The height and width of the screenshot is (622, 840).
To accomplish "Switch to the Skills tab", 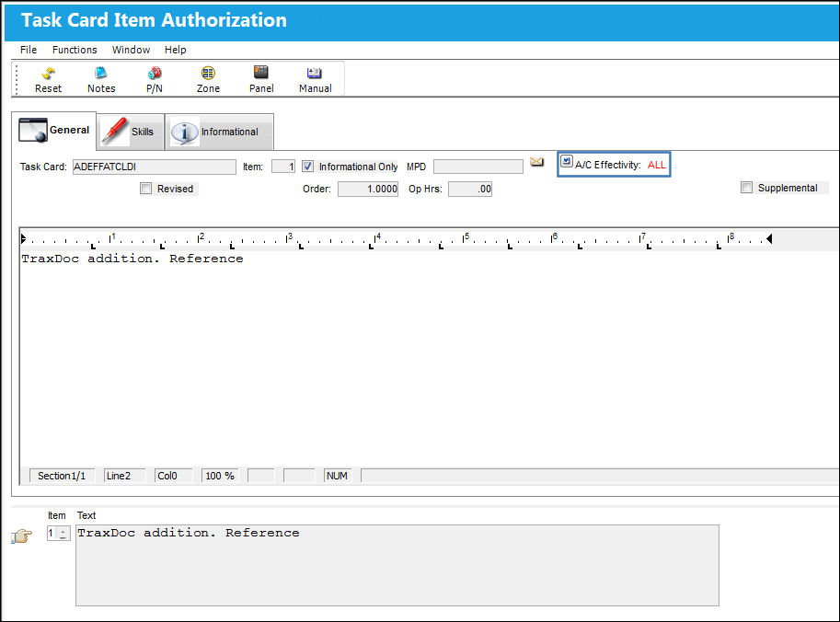I will [132, 132].
